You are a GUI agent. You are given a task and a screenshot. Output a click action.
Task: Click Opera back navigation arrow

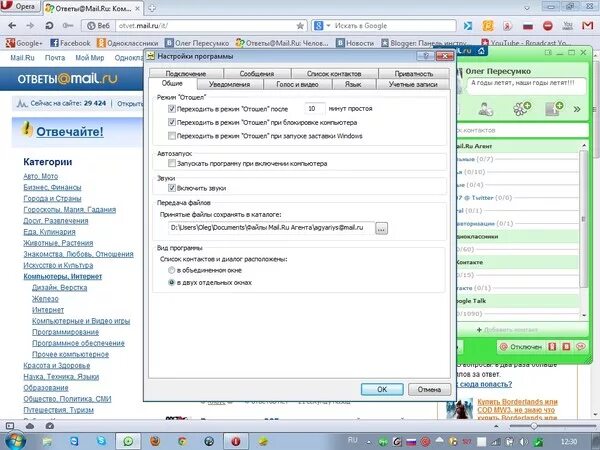pyautogui.click(x=12, y=26)
